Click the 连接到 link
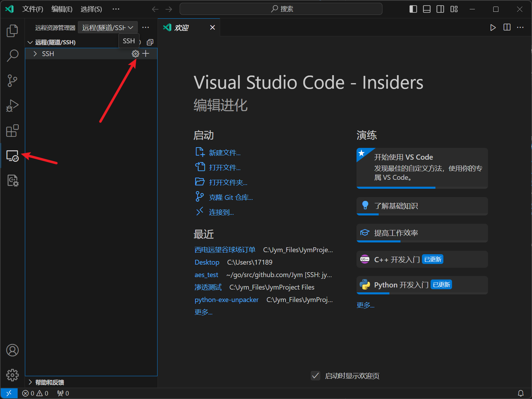The height and width of the screenshot is (399, 532). coord(221,212)
